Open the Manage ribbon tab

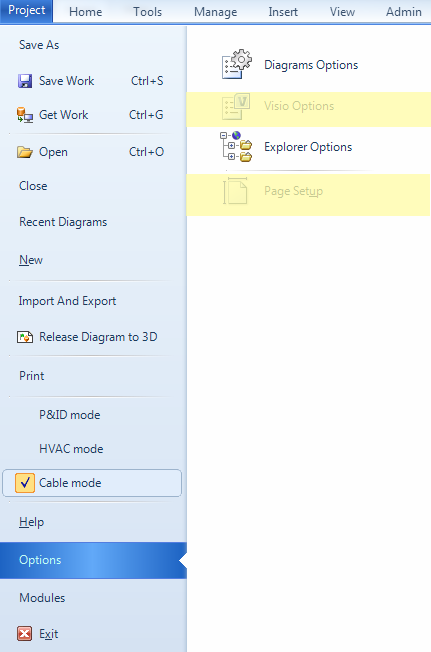tap(215, 12)
